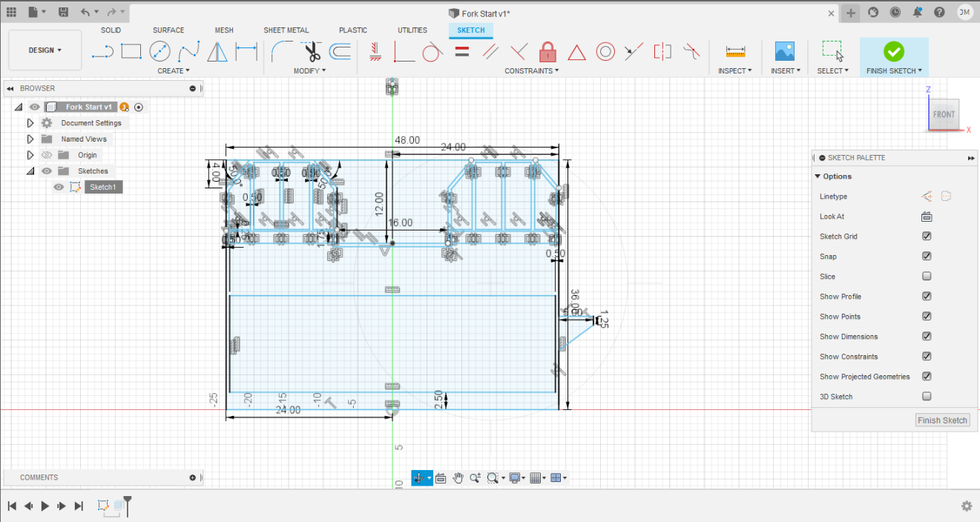Uncheck Sketch Grid in Sketch Palette
The height and width of the screenshot is (522, 980).
(927, 236)
